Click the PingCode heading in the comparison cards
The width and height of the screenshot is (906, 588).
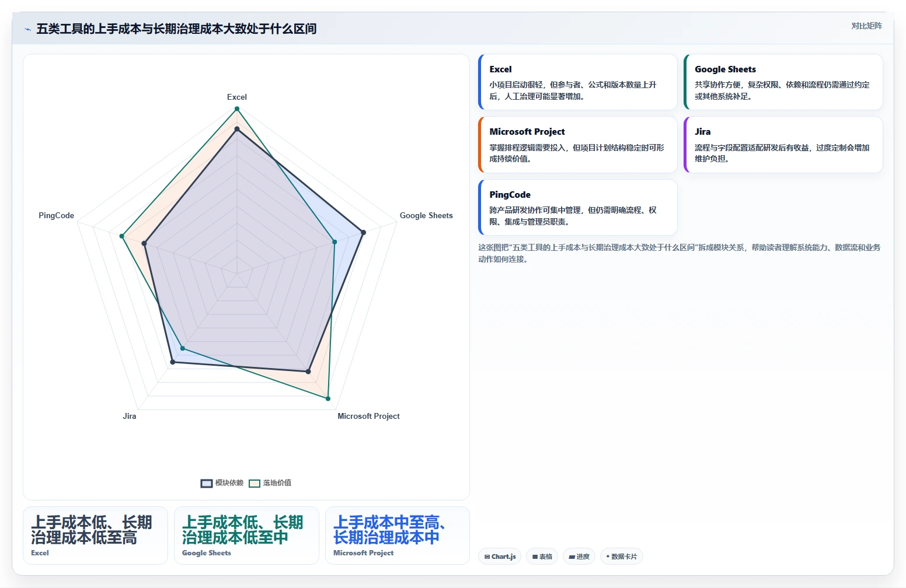(x=510, y=195)
